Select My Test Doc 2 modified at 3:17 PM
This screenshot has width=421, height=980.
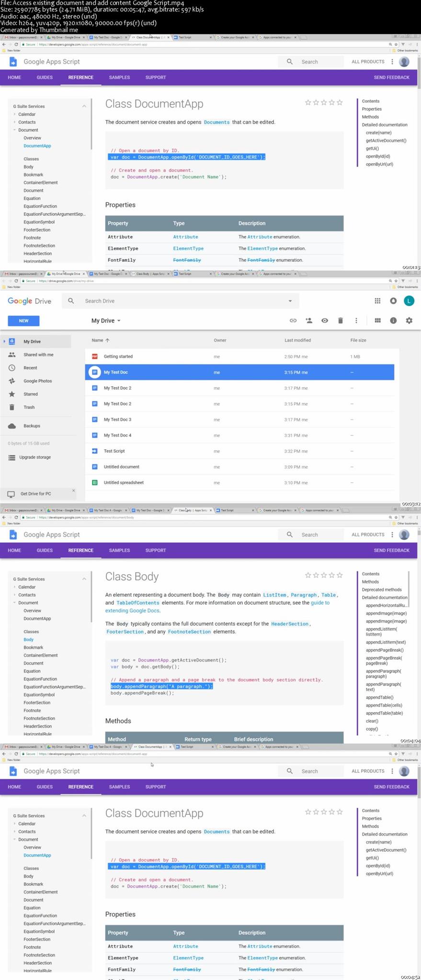[239, 388]
